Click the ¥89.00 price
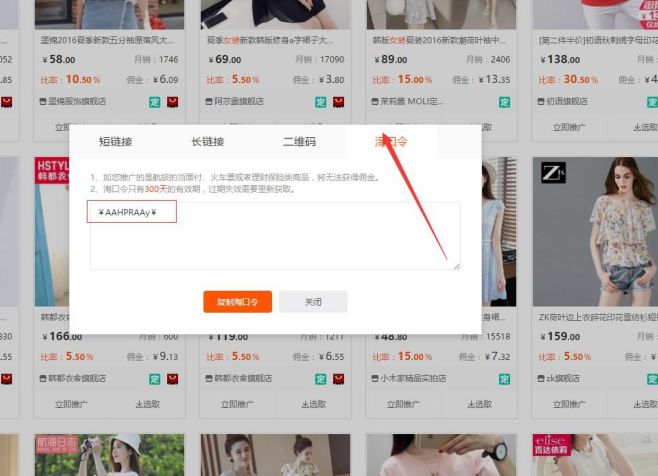This screenshot has height=476, width=658. (x=391, y=60)
